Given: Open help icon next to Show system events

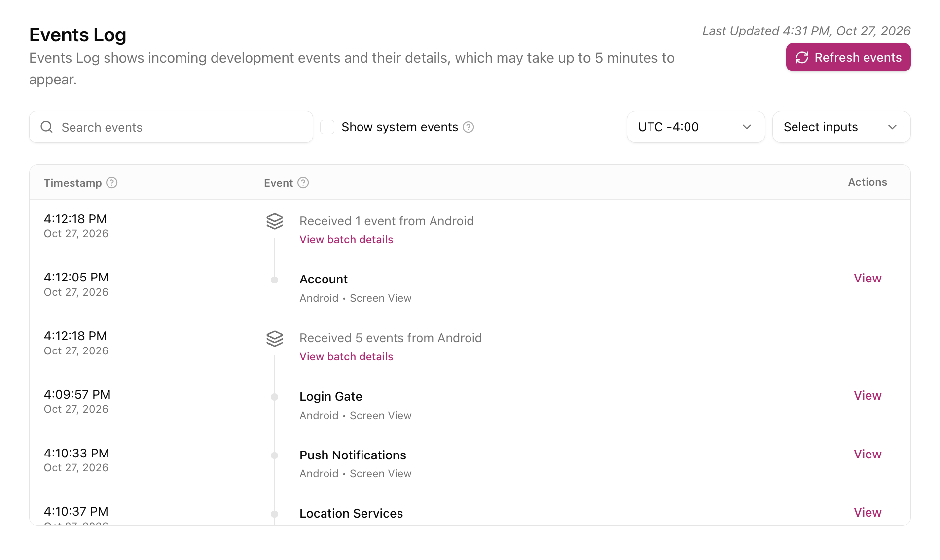Looking at the screenshot, I should (x=469, y=127).
